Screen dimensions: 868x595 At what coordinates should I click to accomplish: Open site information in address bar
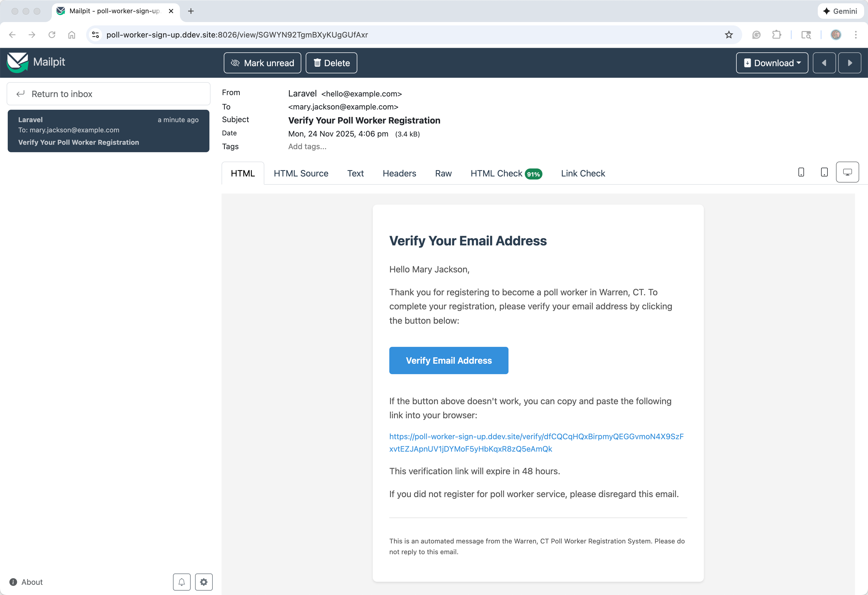96,35
